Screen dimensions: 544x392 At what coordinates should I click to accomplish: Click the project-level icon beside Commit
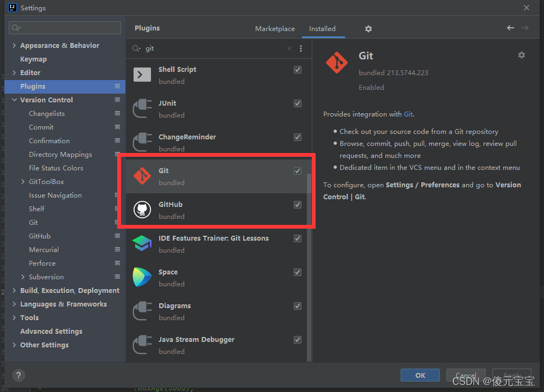(x=118, y=127)
